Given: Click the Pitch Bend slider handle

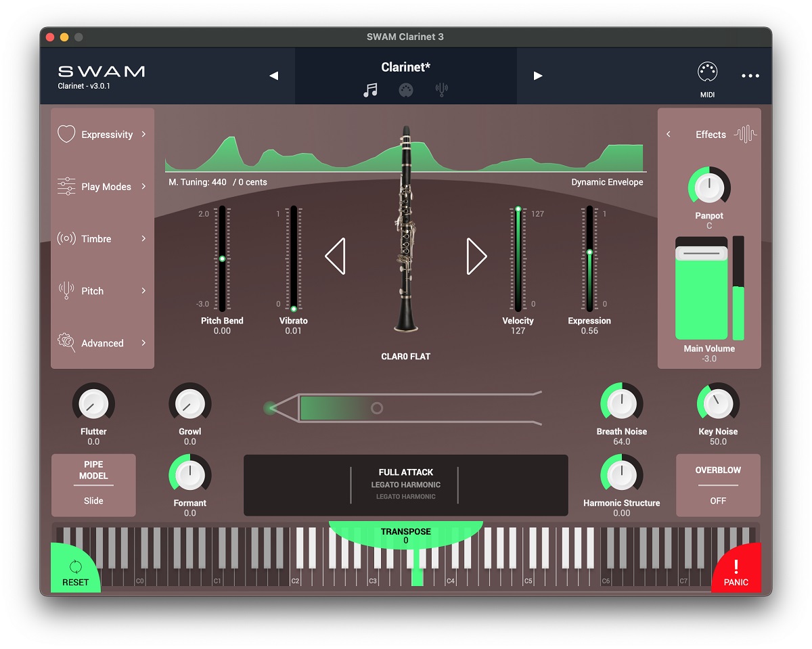Looking at the screenshot, I should pyautogui.click(x=222, y=259).
